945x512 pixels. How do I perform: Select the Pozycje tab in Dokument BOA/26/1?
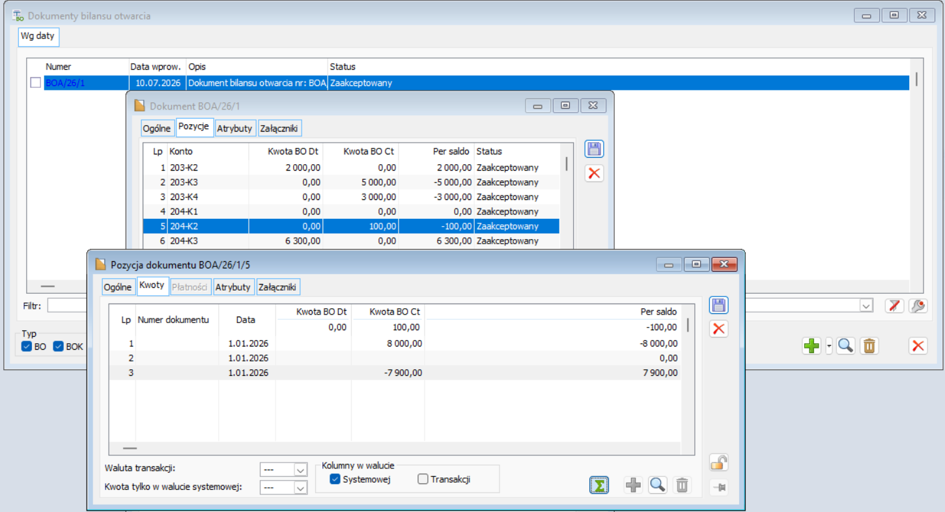pyautogui.click(x=193, y=126)
